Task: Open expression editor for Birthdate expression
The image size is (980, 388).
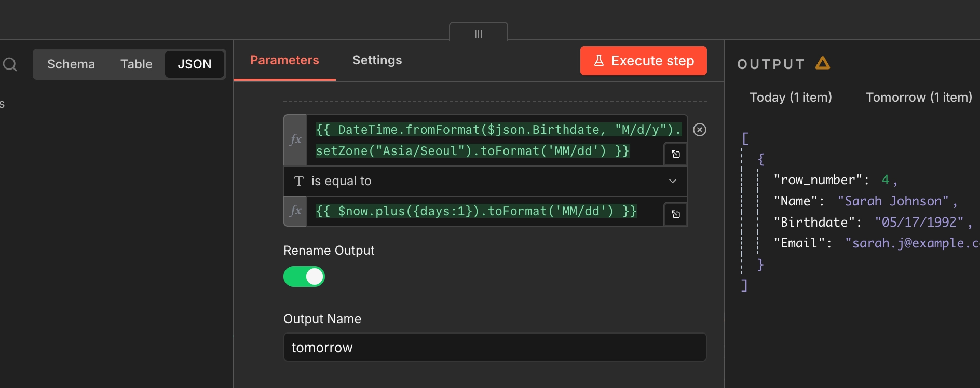Action: tap(676, 154)
